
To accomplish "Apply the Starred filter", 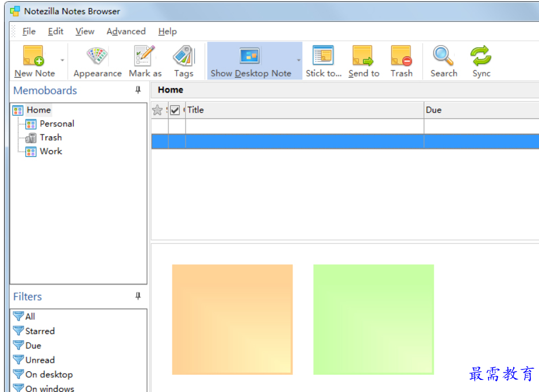I will 40,331.
